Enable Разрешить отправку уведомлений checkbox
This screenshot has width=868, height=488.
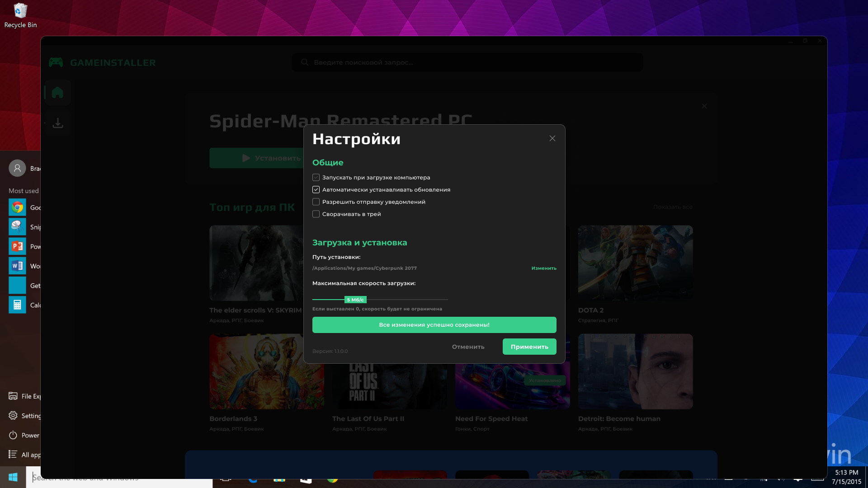click(316, 202)
